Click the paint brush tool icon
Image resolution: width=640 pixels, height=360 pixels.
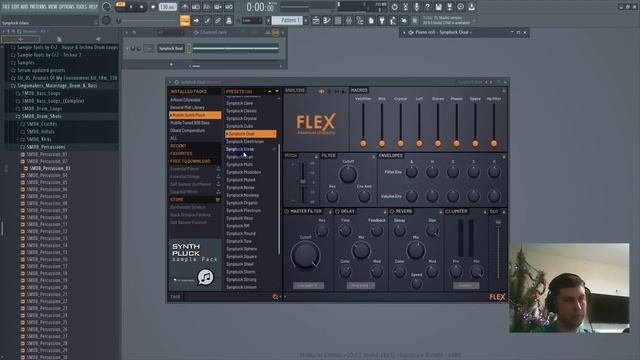pyautogui.click(x=207, y=20)
